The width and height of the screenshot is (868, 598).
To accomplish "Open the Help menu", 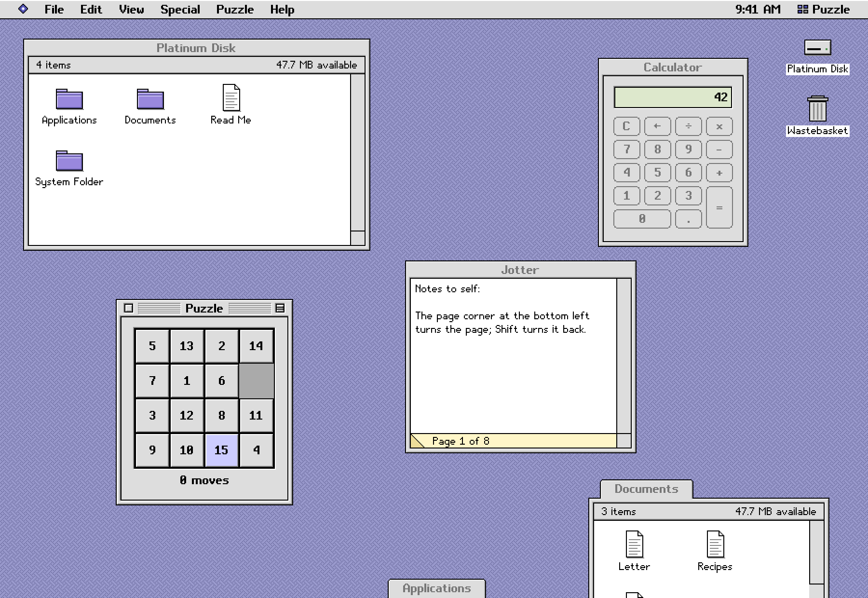I will [x=282, y=9].
